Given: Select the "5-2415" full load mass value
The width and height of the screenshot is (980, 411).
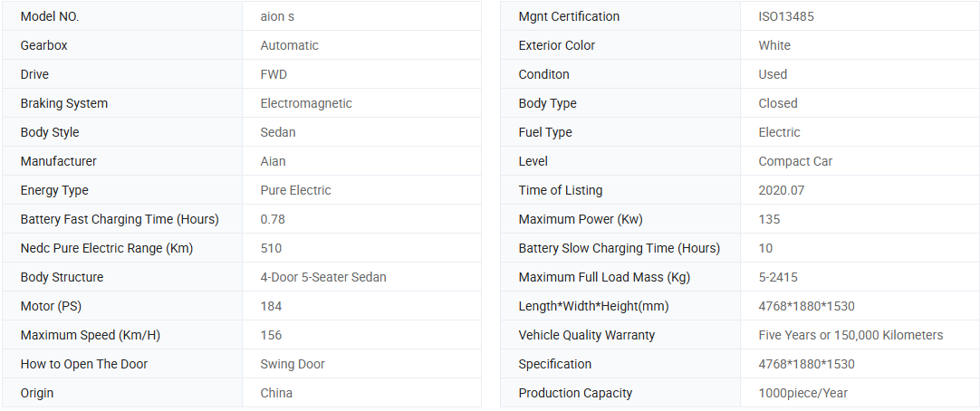Looking at the screenshot, I should tap(778, 277).
